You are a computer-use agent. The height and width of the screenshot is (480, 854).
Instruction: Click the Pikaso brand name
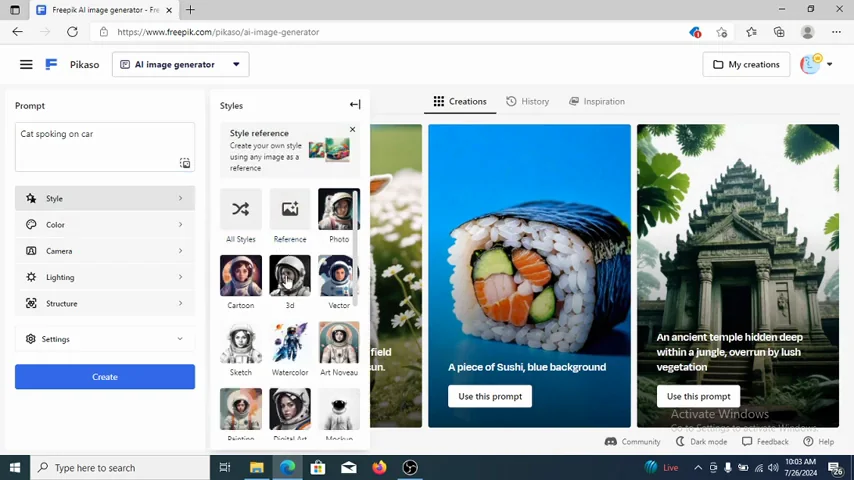tap(84, 64)
